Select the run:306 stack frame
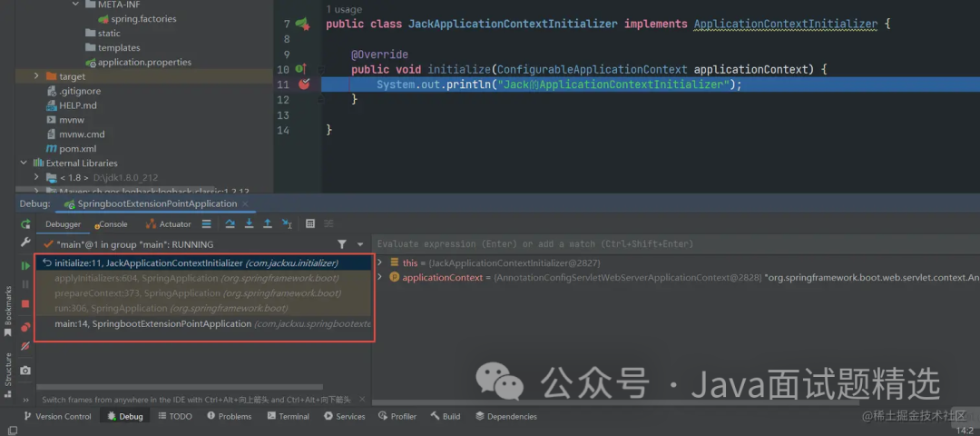 pos(203,309)
